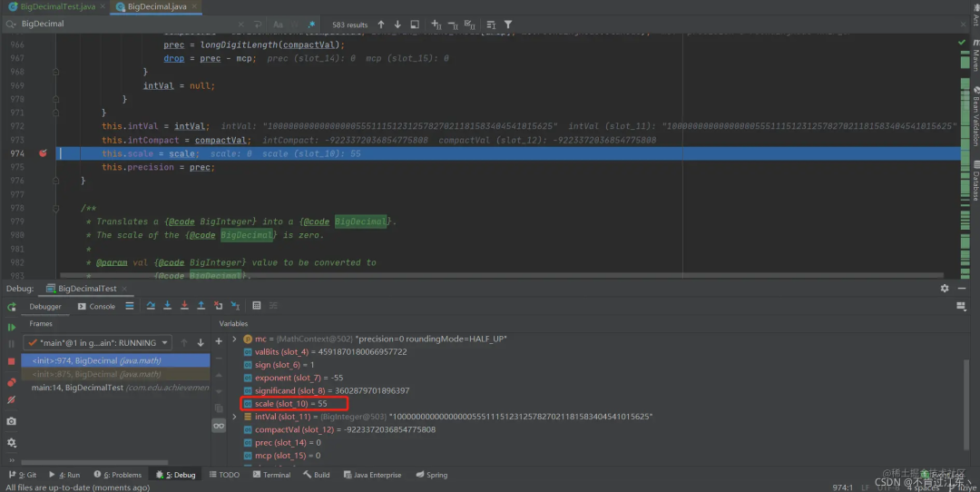
Task: Toggle multiline search mode icon
Action: (491, 25)
